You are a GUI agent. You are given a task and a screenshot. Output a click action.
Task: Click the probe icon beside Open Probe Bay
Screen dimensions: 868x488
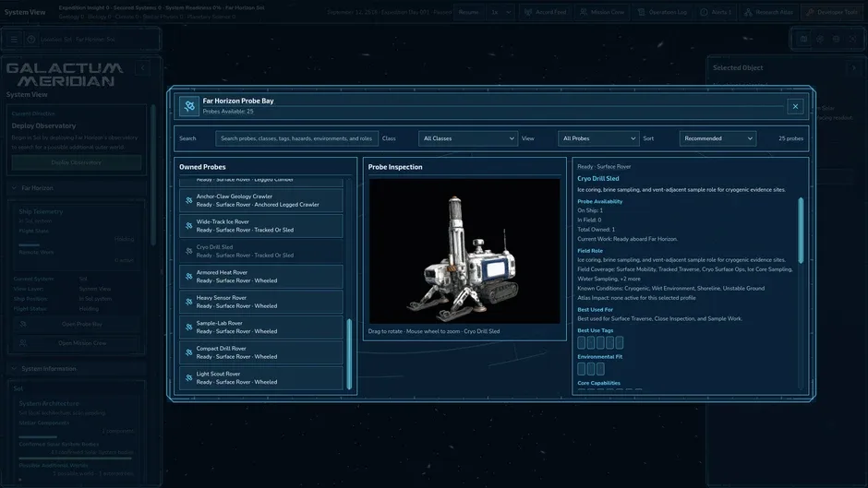[23, 324]
